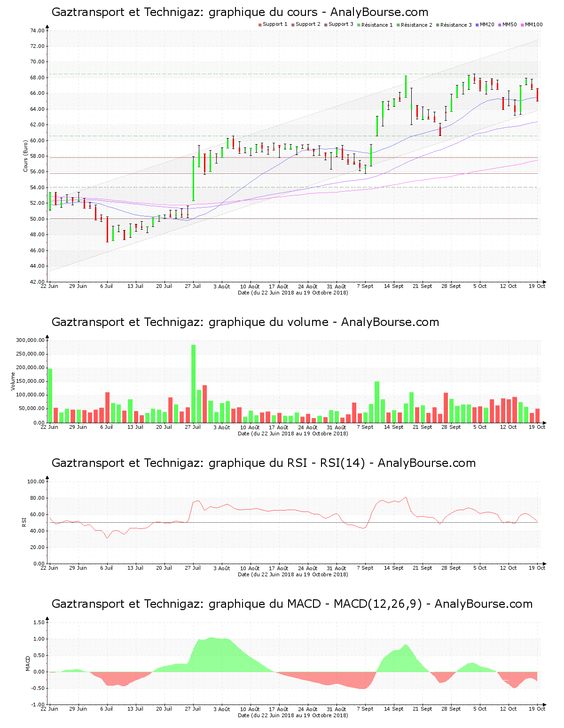Click the date range caption under MACD chart

pyautogui.click(x=293, y=715)
